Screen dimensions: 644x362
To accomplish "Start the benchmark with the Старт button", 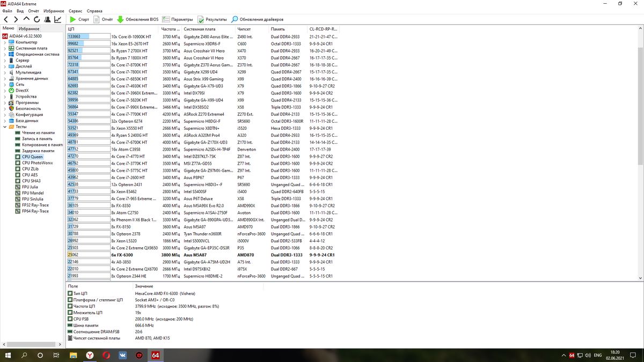I will pyautogui.click(x=79, y=19).
